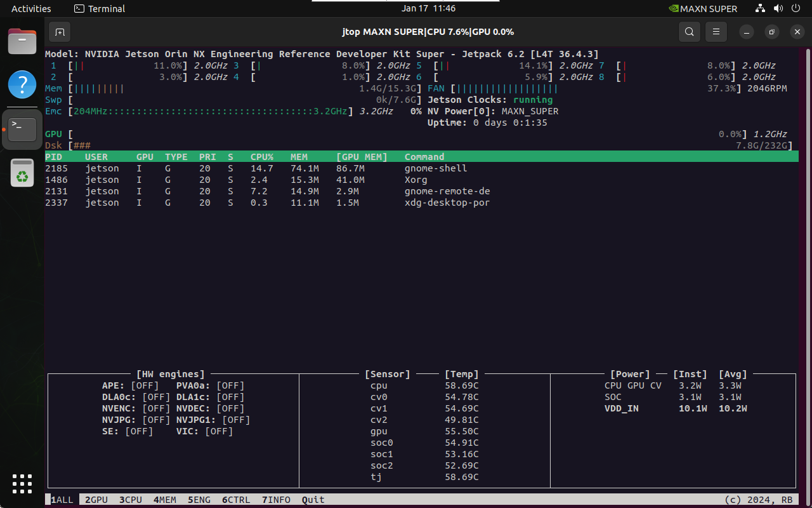
Task: Click the cpu temperature 58.69C row
Action: coord(424,385)
